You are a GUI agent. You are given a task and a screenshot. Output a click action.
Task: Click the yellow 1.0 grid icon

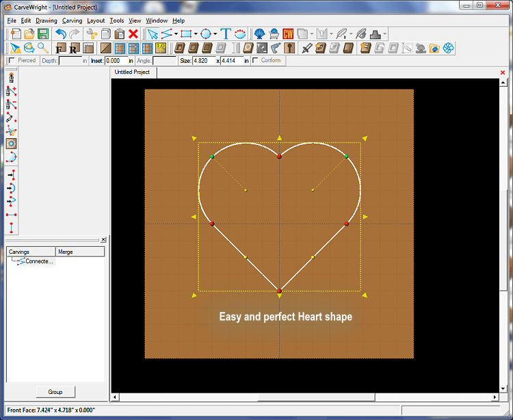click(x=161, y=48)
